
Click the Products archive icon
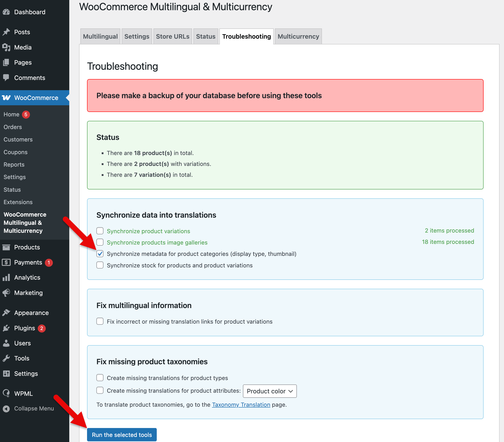[6, 247]
